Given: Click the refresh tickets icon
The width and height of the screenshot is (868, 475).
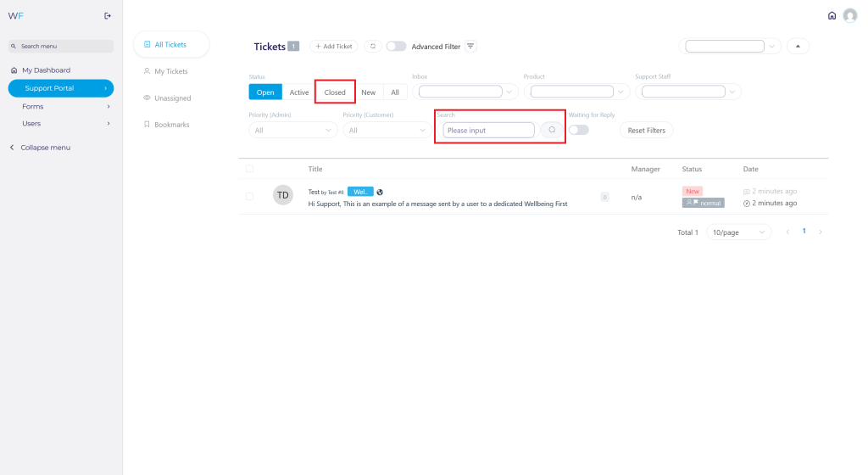Looking at the screenshot, I should point(372,46).
